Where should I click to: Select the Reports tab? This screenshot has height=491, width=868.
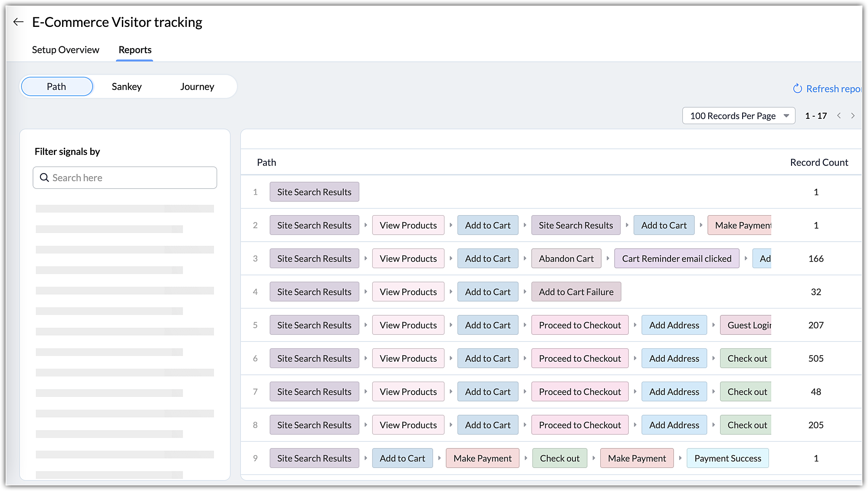tap(135, 49)
